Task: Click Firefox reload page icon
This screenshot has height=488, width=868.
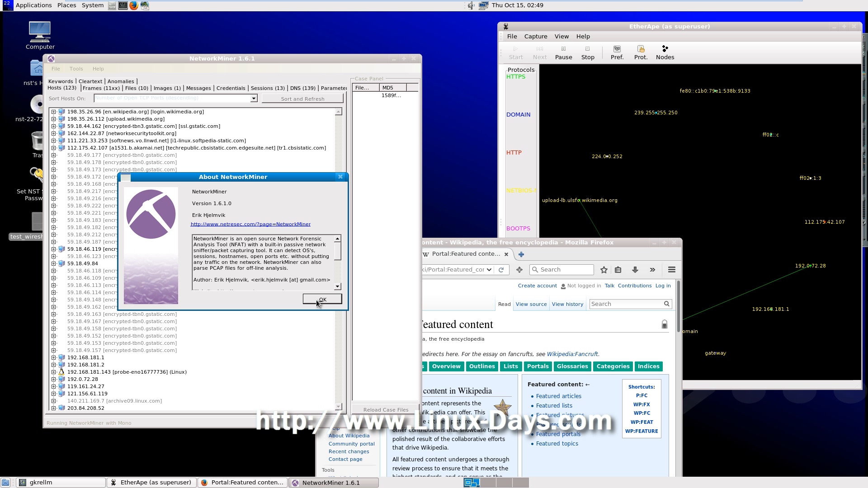Action: pos(501,270)
